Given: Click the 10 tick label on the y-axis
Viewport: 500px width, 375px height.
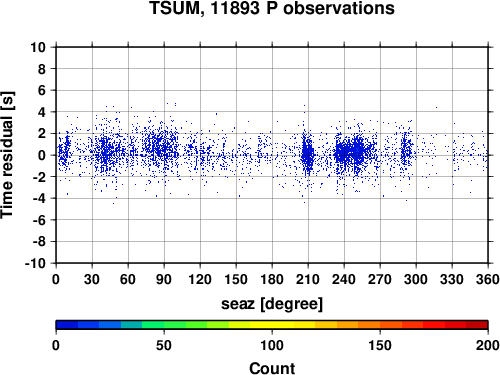Looking at the screenshot, I should click(38, 47).
